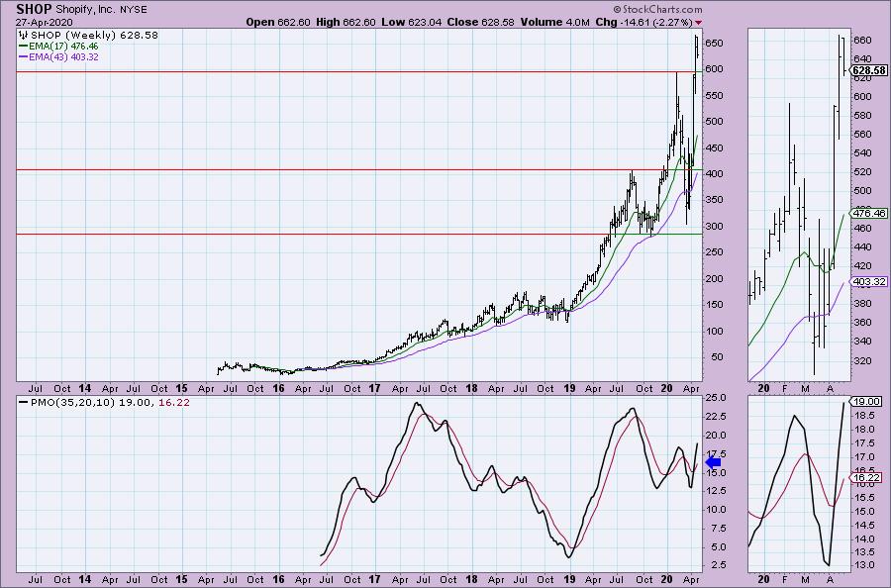This screenshot has width=891, height=588.
Task: Click the 'Close 628.58' value
Action: pos(481,22)
